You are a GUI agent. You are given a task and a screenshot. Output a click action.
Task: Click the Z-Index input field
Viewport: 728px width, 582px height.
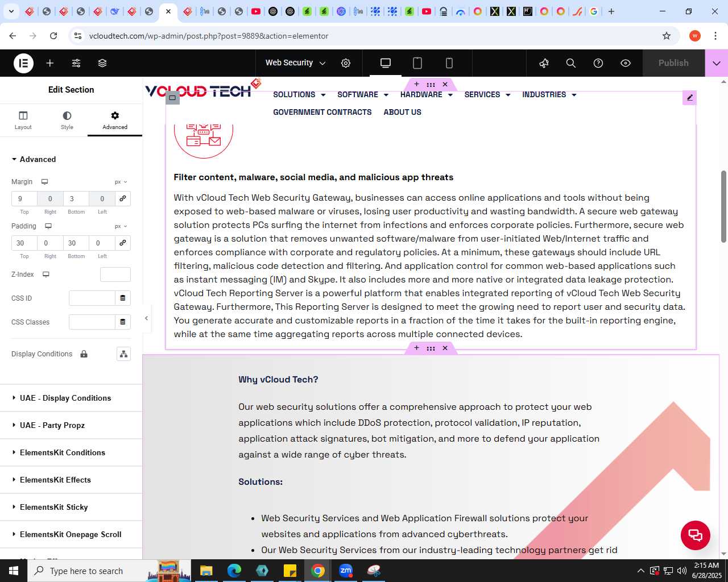click(115, 275)
